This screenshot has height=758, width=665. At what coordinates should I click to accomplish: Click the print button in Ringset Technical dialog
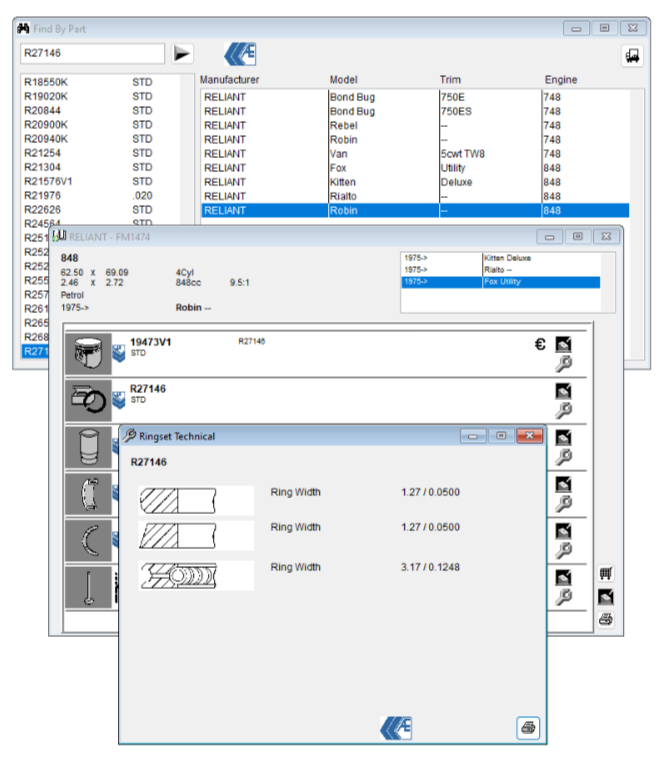point(528,728)
